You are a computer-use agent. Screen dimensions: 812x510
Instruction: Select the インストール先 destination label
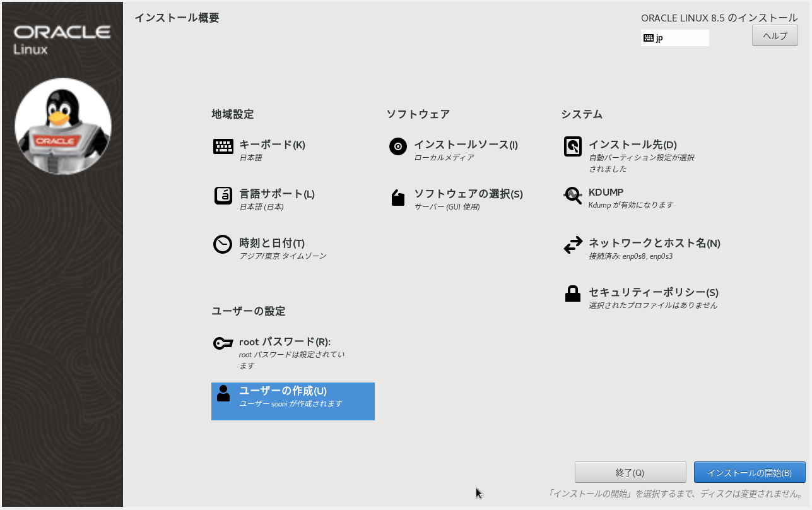(x=632, y=145)
